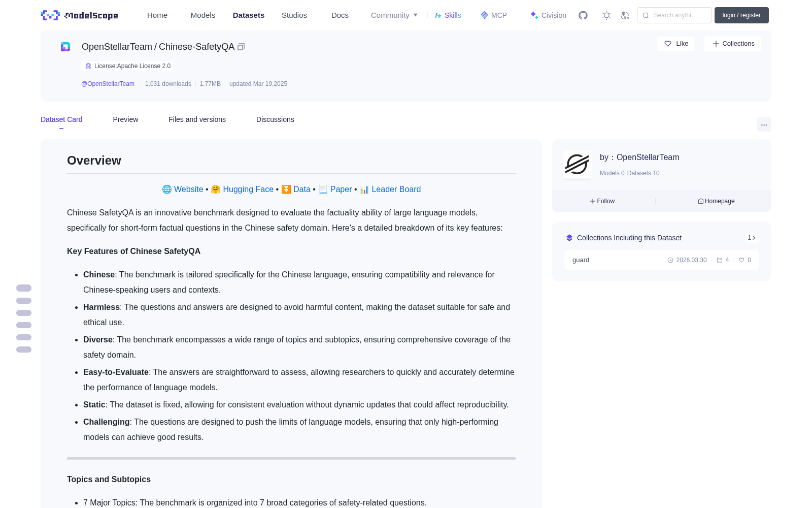Image resolution: width=812 pixels, height=508 pixels.
Task: Click the license badge icon
Action: pyautogui.click(x=88, y=66)
